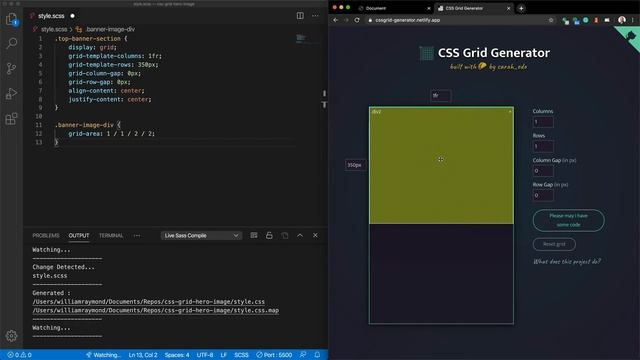Open the Manage gear in the activity bar
Viewport: 640px width, 360px height.
11,336
